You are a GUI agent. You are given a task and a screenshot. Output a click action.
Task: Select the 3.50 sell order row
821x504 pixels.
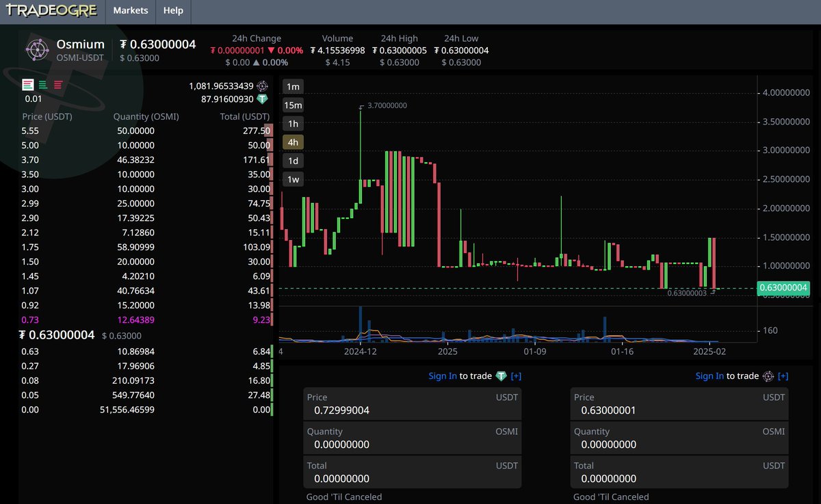pyautogui.click(x=146, y=174)
